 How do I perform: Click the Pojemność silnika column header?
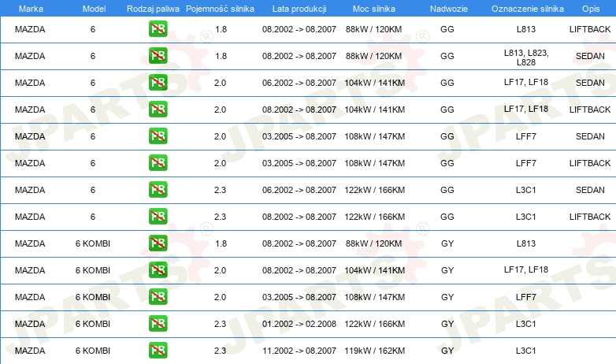pos(220,9)
